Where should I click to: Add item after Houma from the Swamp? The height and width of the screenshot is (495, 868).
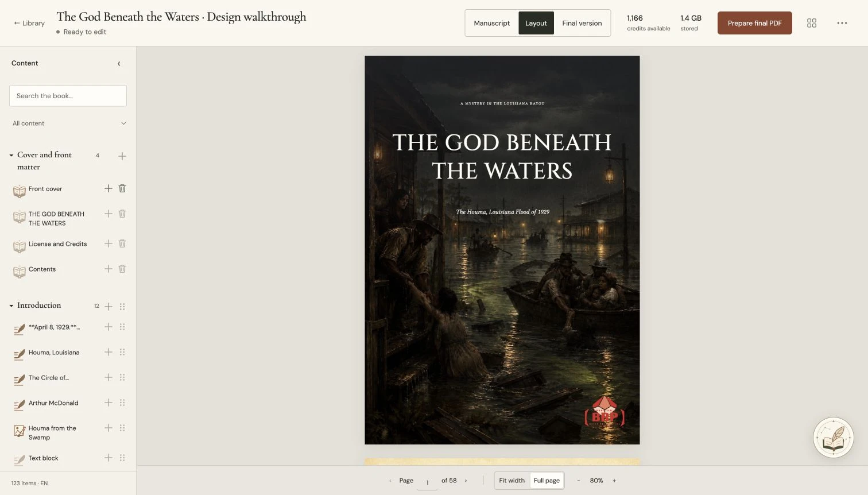(108, 428)
